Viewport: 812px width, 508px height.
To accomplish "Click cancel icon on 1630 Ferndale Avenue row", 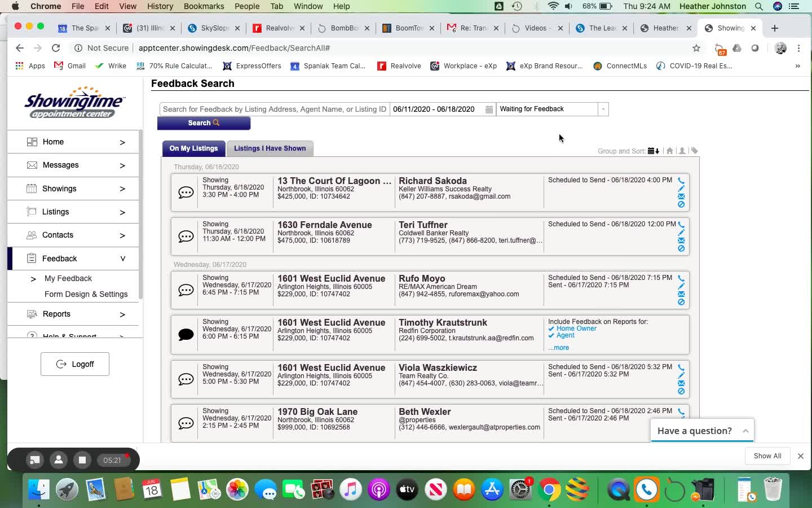I will coord(681,248).
